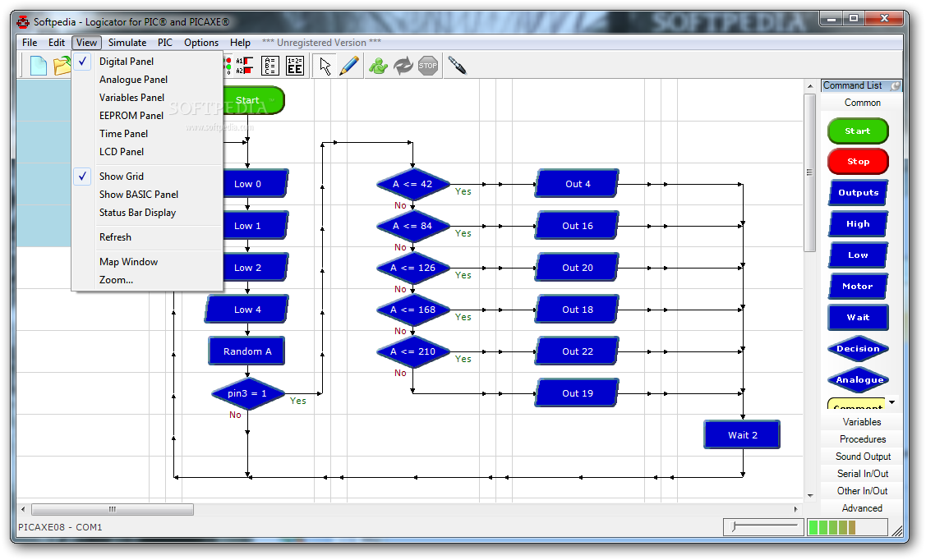The width and height of the screenshot is (926, 560).
Task: Select the A <= 210 decision block
Action: click(412, 351)
